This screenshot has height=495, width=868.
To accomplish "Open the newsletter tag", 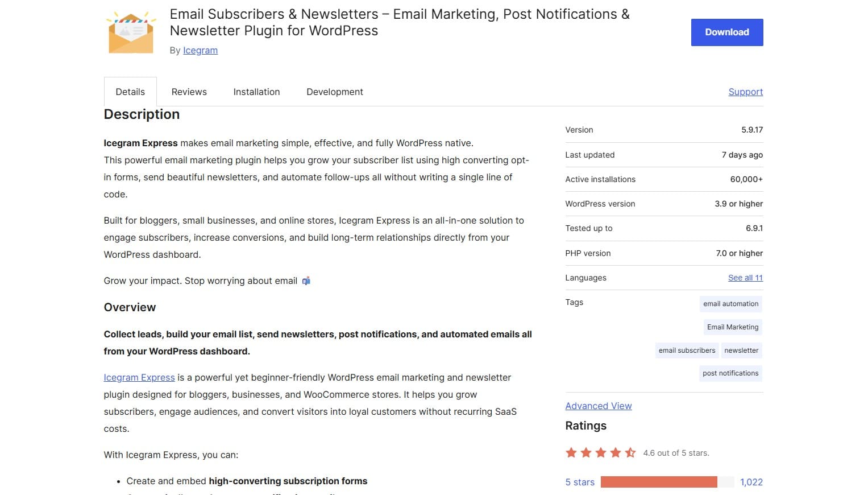I will coord(741,350).
